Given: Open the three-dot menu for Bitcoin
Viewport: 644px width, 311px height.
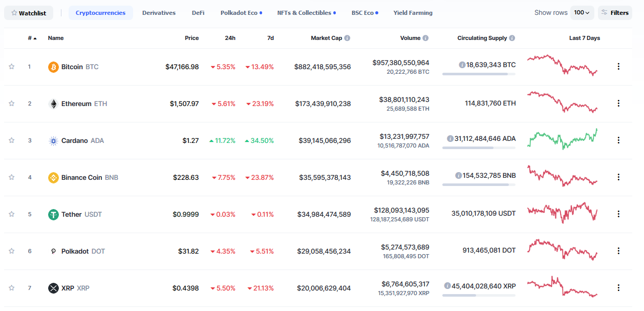Looking at the screenshot, I should [618, 67].
